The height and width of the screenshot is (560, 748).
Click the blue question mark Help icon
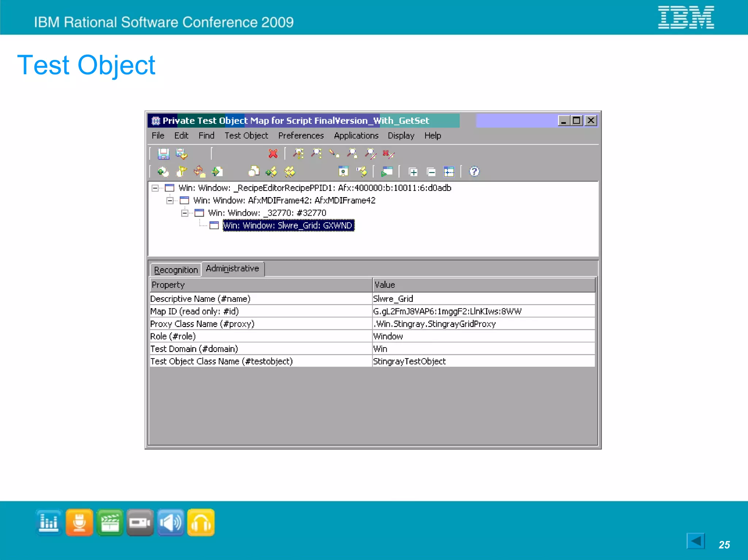(x=474, y=172)
